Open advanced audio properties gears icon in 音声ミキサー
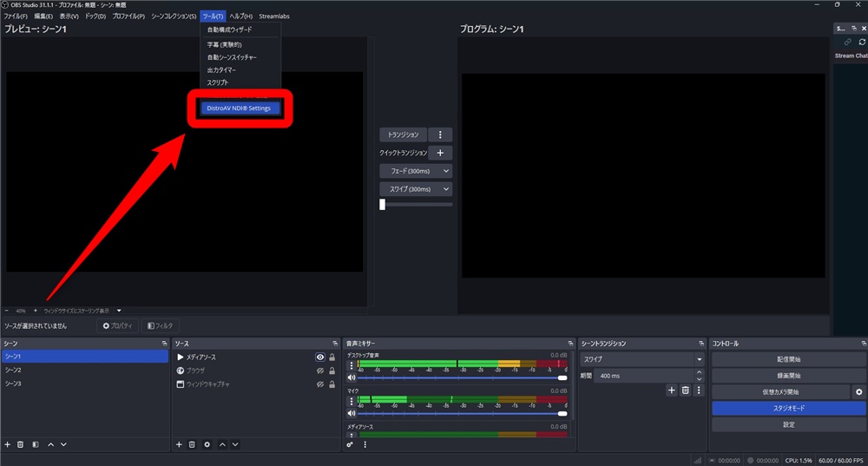Viewport: 868px width, 466px height. tap(350, 444)
